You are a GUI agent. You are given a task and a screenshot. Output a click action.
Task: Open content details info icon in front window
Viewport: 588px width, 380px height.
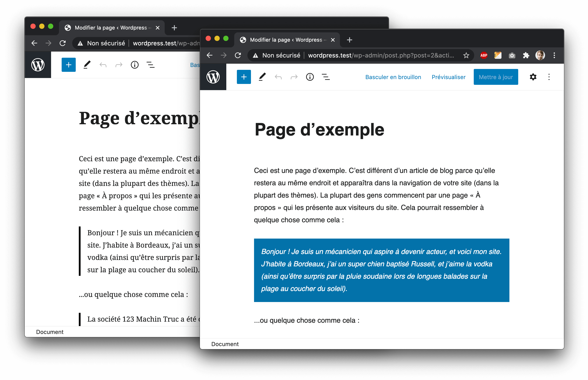(x=310, y=77)
